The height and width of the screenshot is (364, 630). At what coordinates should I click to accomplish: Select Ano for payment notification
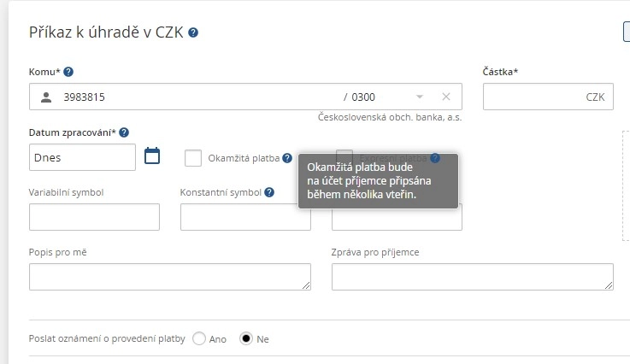point(200,338)
